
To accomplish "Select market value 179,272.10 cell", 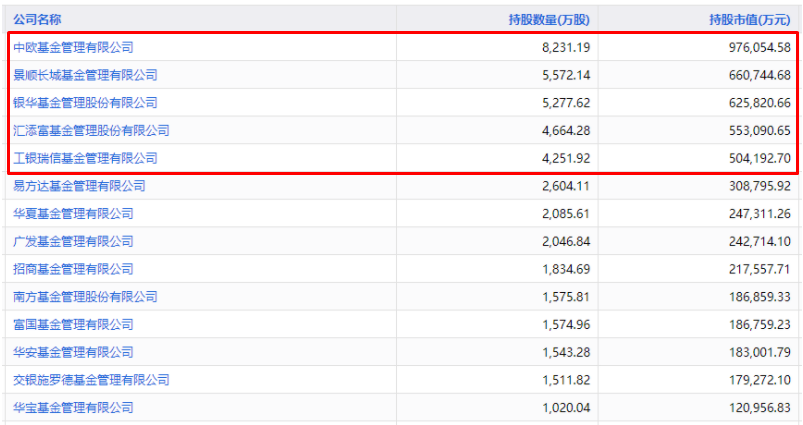I will click(x=760, y=379).
